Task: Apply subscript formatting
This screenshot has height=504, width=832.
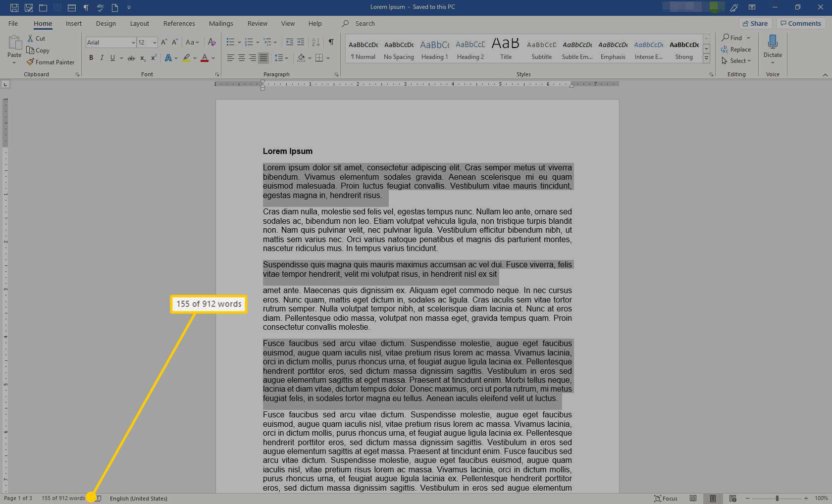Action: [x=143, y=58]
